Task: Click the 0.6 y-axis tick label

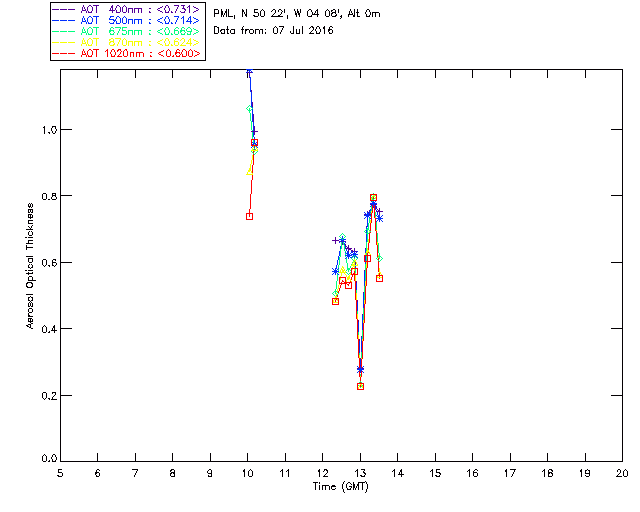Action: [x=48, y=263]
